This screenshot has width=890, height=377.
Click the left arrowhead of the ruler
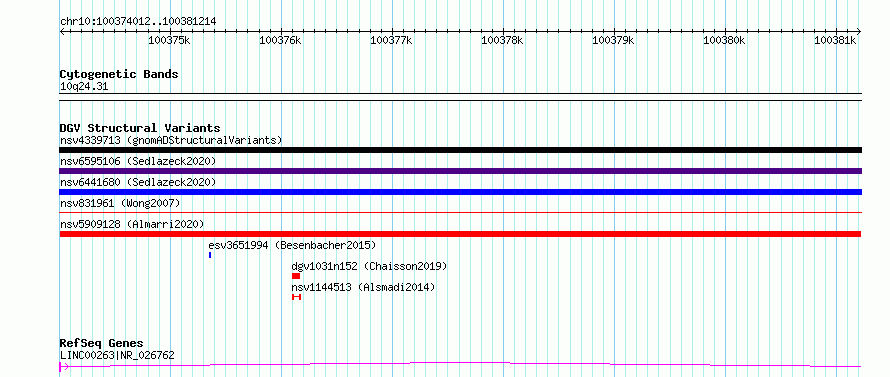[x=62, y=31]
